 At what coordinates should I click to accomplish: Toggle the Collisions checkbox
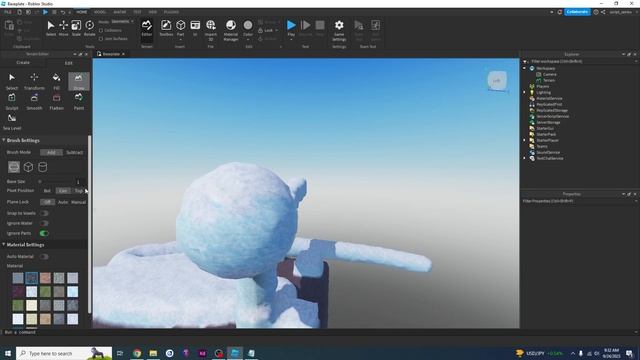[101, 31]
